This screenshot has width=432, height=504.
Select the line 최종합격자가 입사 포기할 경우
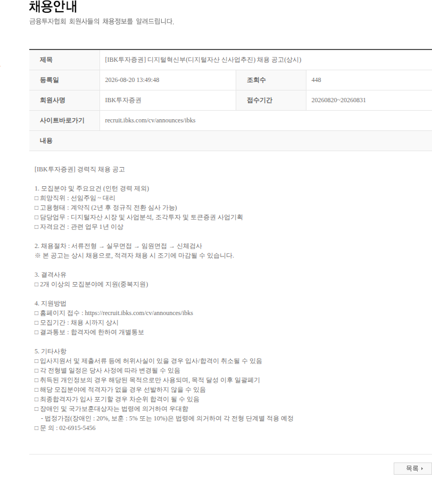[117, 399]
